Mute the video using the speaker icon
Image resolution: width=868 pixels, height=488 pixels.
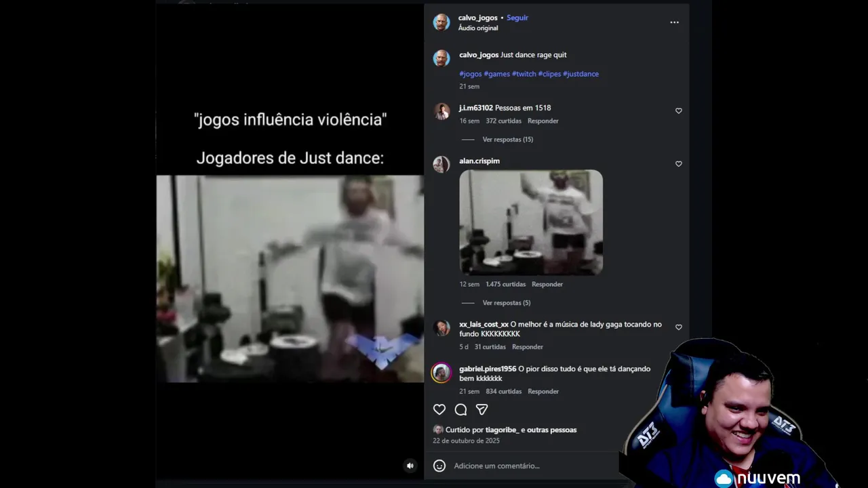pyautogui.click(x=410, y=466)
